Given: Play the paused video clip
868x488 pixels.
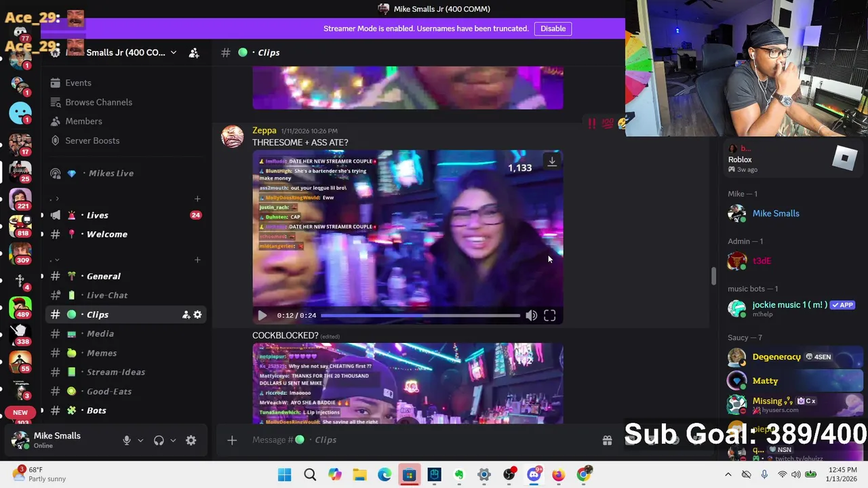Looking at the screenshot, I should click(262, 315).
